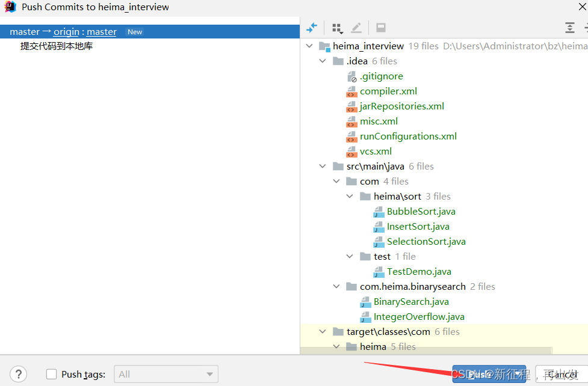This screenshot has height=386, width=588.
Task: Collapse the heima\sort folder node
Action: coord(350,196)
